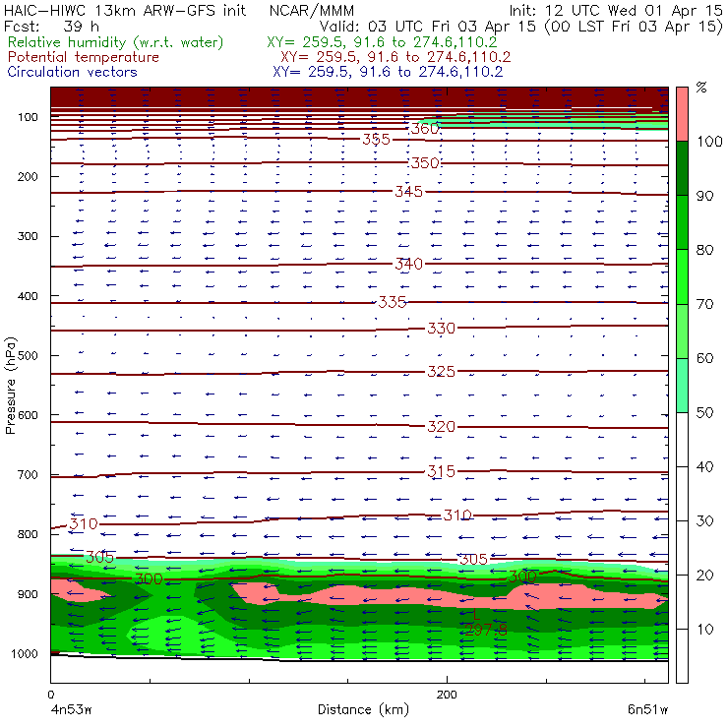Click the '500' pressure axis tick label
The height and width of the screenshot is (728, 728).
click(x=28, y=355)
